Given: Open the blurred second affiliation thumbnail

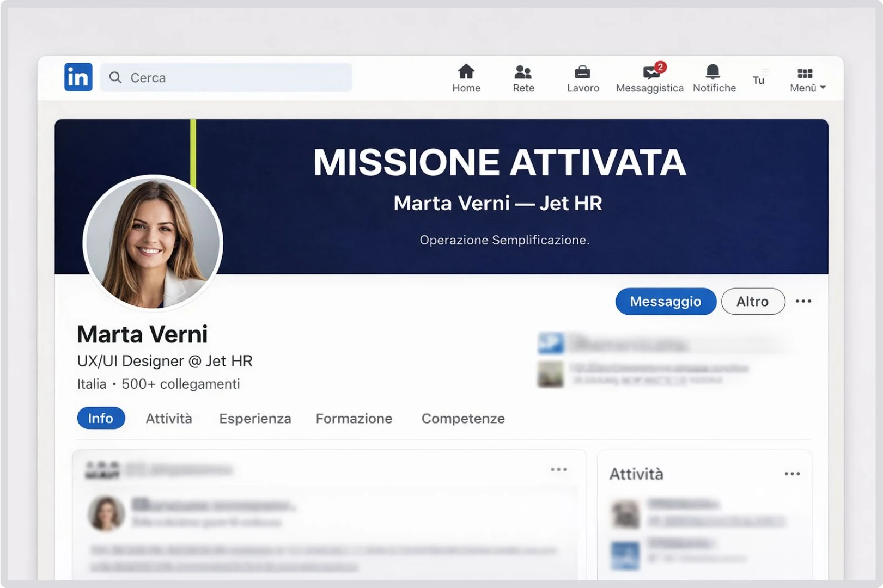Looking at the screenshot, I should 551,375.
